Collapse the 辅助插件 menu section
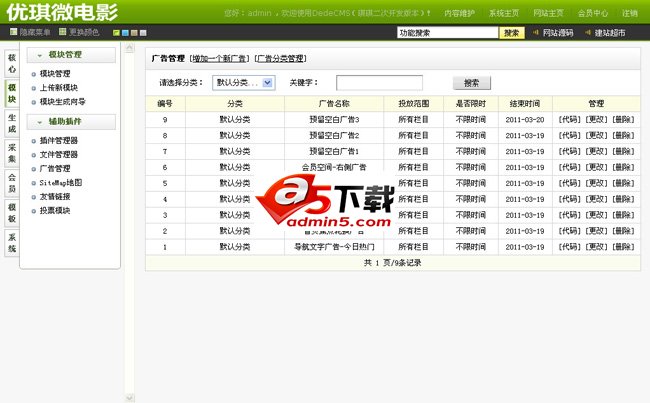650x403 pixels. point(71,121)
